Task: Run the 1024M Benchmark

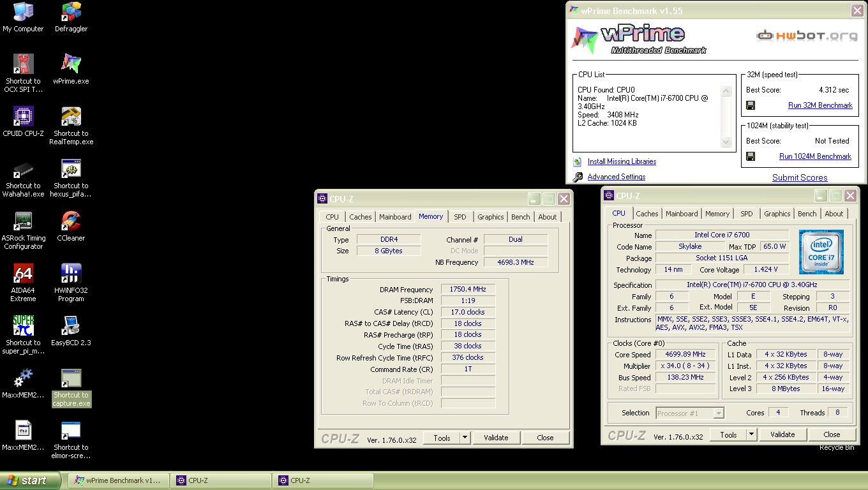Action: pos(815,156)
